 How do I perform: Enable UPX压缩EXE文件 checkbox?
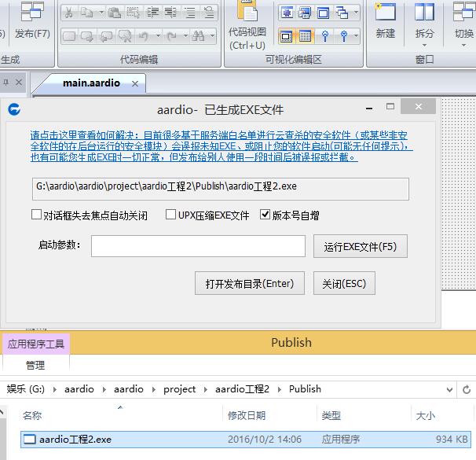tap(170, 214)
